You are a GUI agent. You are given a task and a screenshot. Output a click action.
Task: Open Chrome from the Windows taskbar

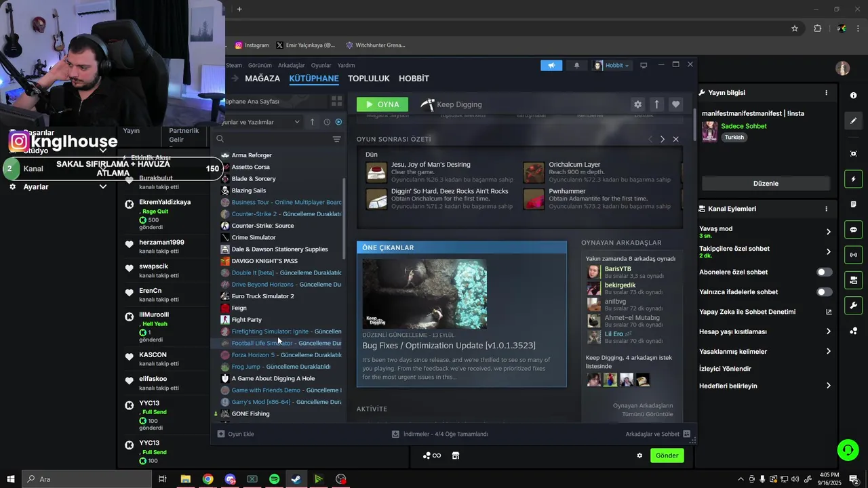[x=208, y=479]
